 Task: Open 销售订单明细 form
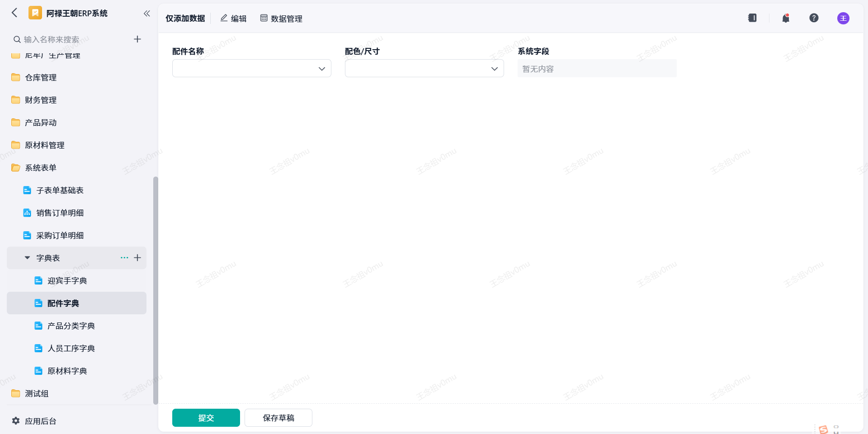(x=77, y=213)
